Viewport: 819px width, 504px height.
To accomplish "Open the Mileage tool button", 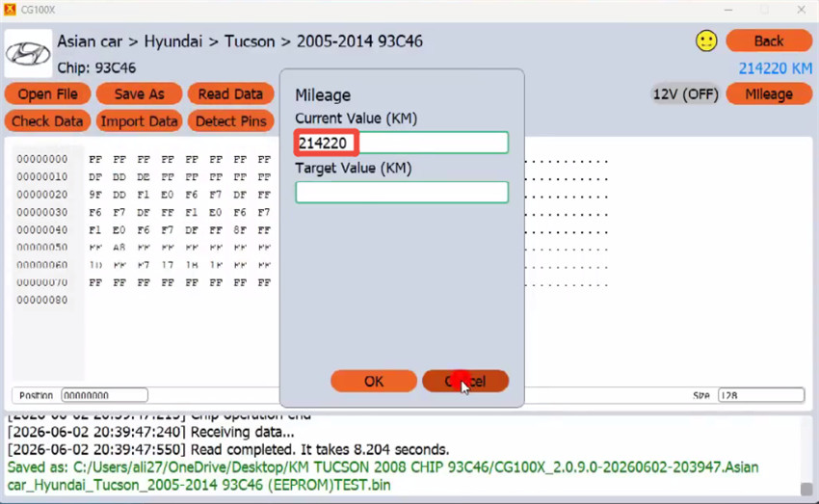I will 768,94.
